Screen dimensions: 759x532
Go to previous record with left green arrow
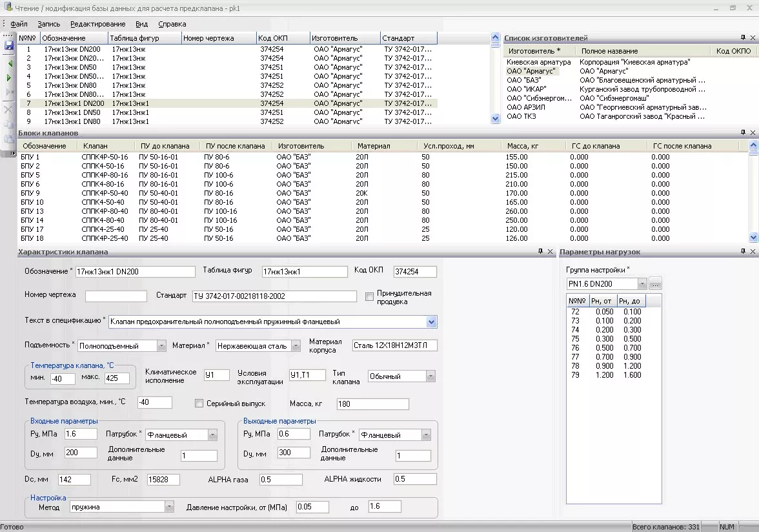(9, 64)
